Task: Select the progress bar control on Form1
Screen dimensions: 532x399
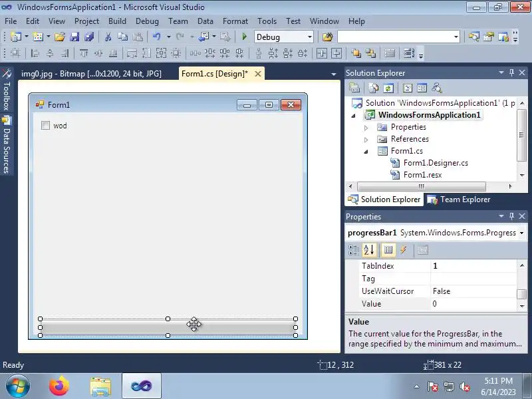Action: [x=168, y=327]
